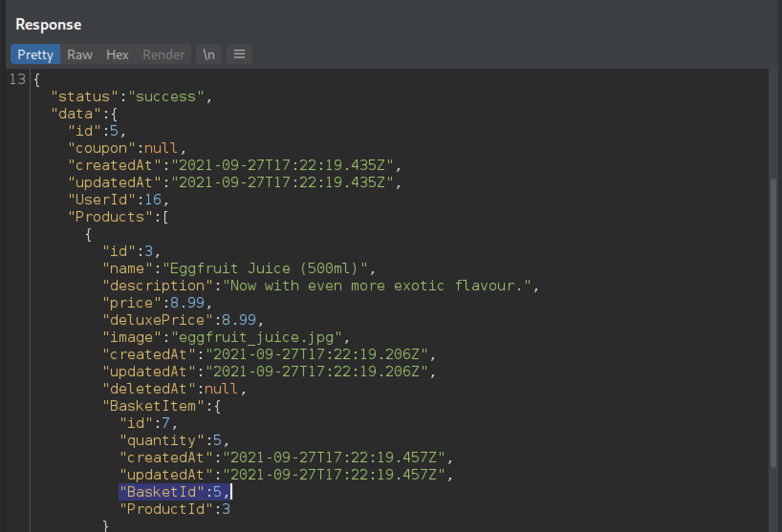Image resolution: width=782 pixels, height=532 pixels.
Task: Click the "Products":[ line
Action: pyautogui.click(x=118, y=217)
